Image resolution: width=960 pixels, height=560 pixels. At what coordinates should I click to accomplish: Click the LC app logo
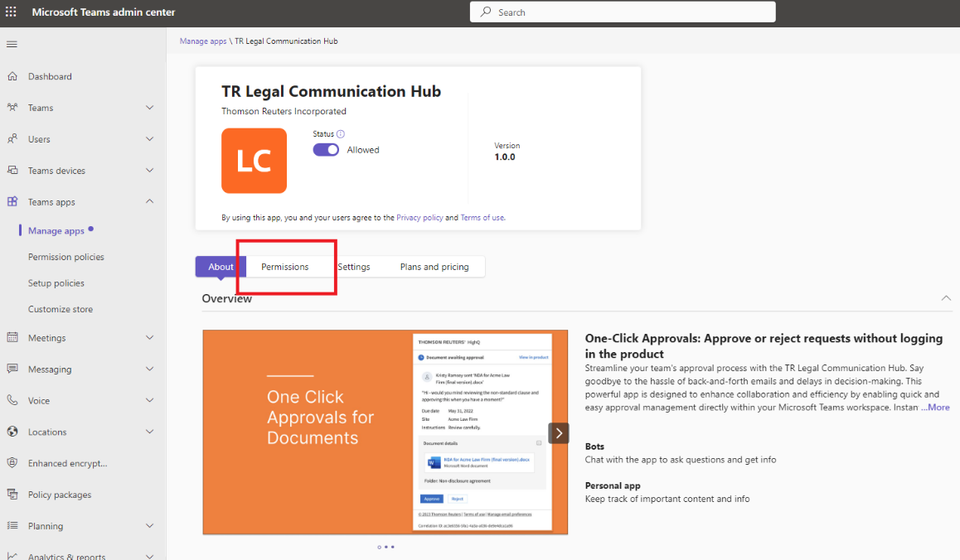point(254,161)
